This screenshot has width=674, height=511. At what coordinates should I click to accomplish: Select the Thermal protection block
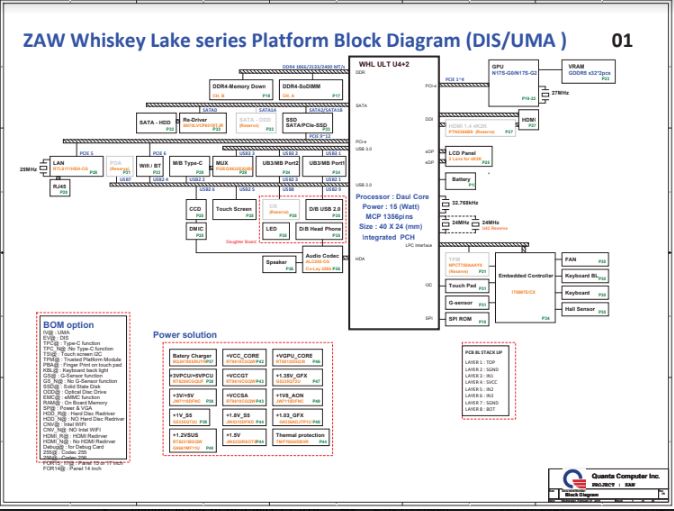click(x=301, y=438)
